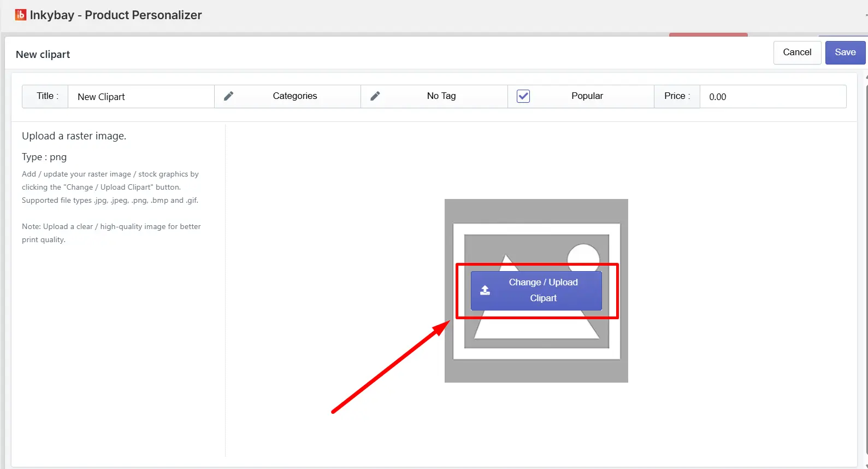Click the pencil icon beside Categories

(229, 96)
